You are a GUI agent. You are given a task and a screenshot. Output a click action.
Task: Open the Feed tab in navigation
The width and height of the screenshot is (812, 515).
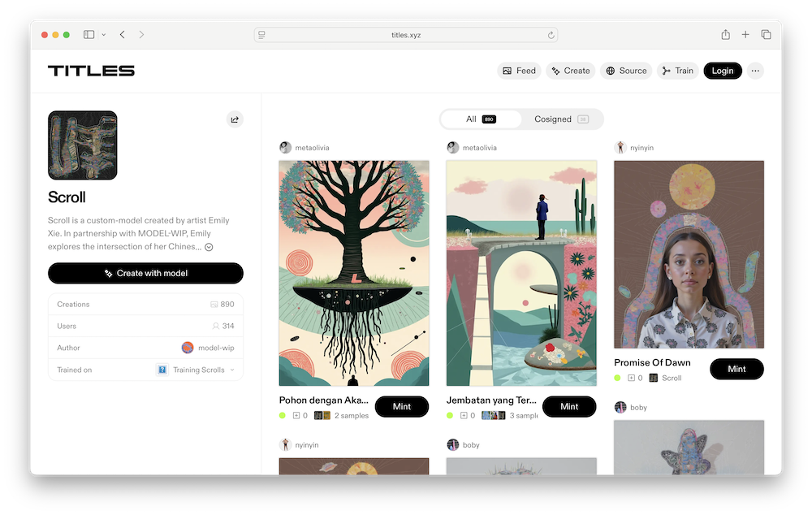(519, 71)
